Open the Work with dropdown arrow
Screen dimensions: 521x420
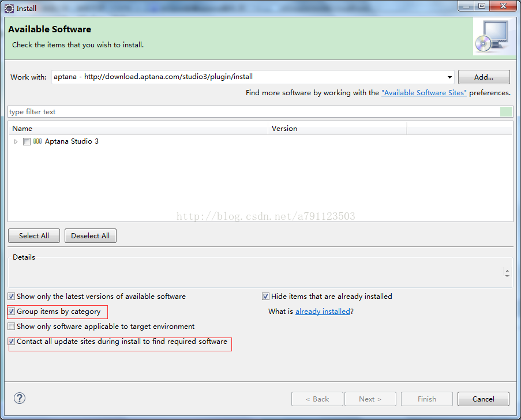point(449,77)
